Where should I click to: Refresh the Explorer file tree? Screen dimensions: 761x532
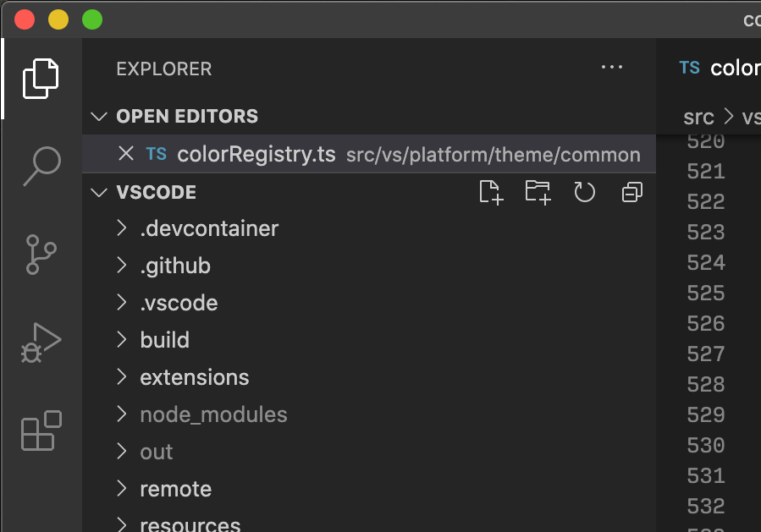point(584,192)
